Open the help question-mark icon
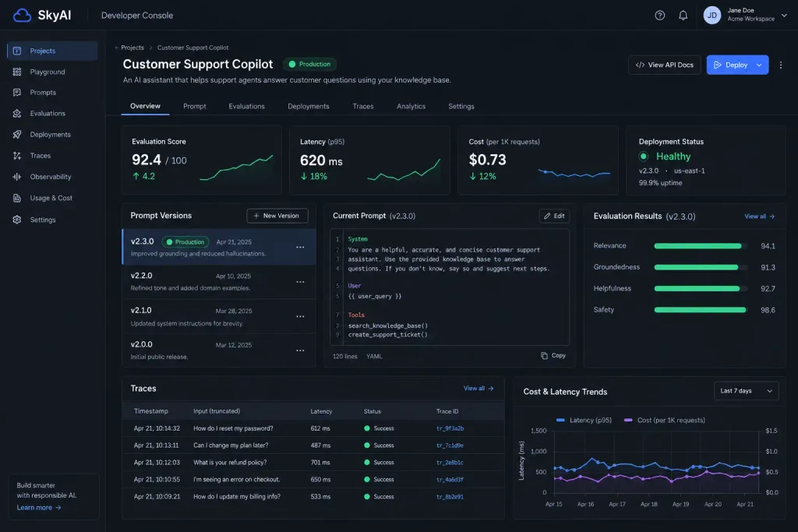Viewport: 798px width, 532px height. [659, 16]
